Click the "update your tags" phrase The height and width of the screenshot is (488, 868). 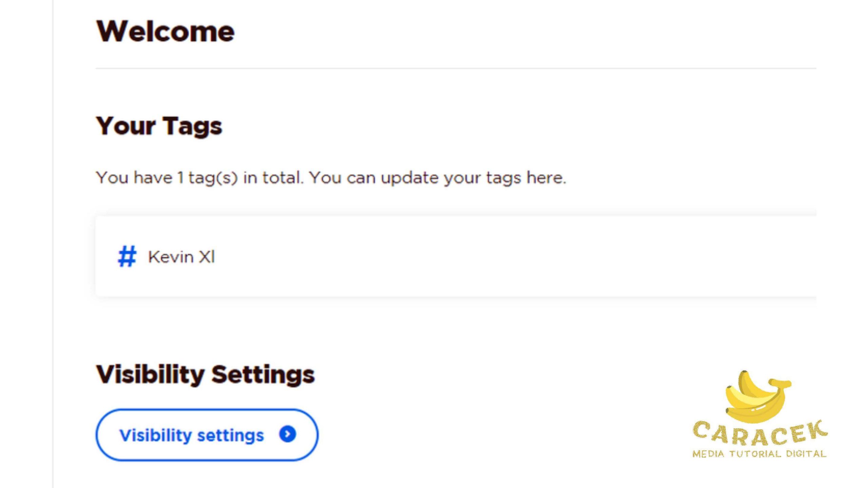pos(451,178)
